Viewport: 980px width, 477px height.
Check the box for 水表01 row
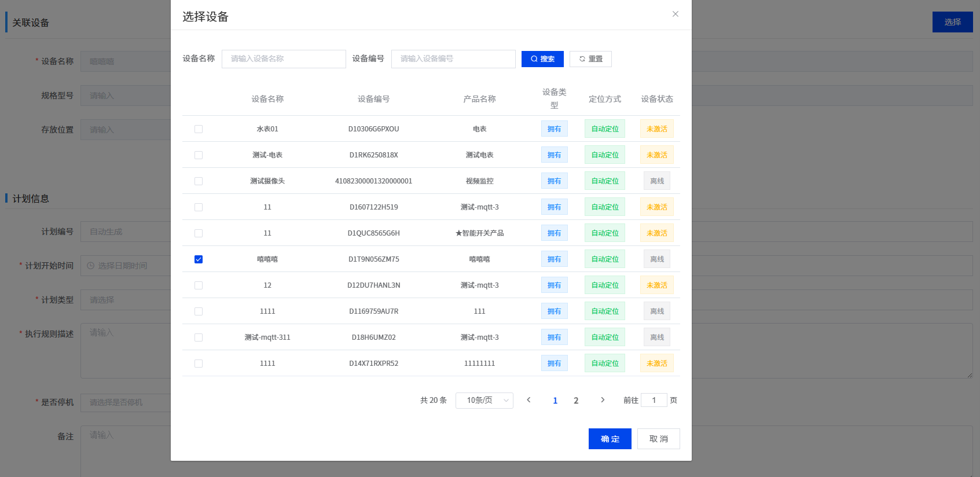pos(199,129)
